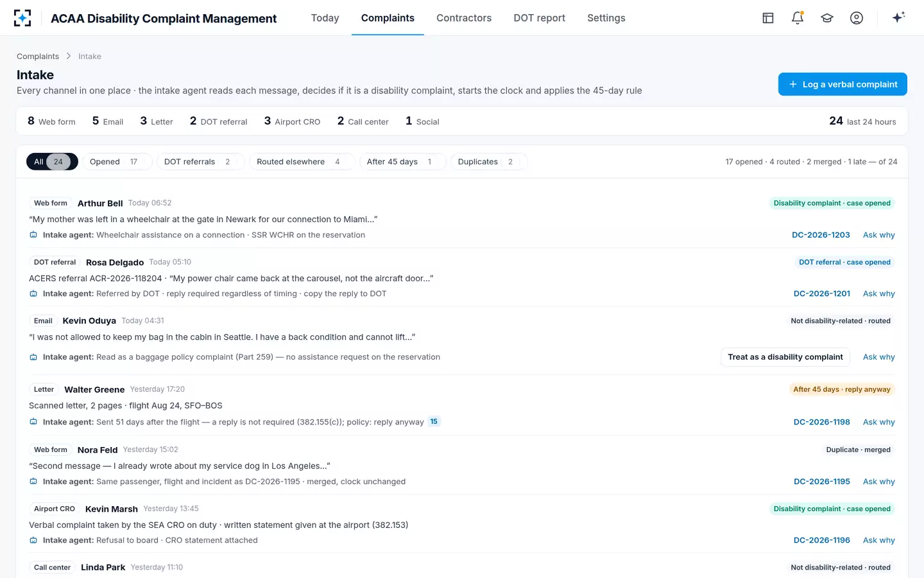Image resolution: width=924 pixels, height=578 pixels.
Task: Open the notifications bell
Action: click(798, 18)
